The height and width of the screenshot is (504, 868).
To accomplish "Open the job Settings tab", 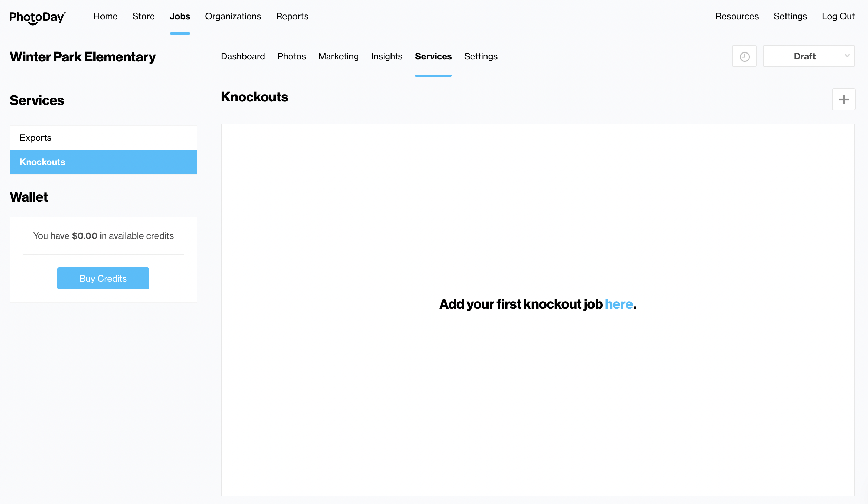I will 481,56.
